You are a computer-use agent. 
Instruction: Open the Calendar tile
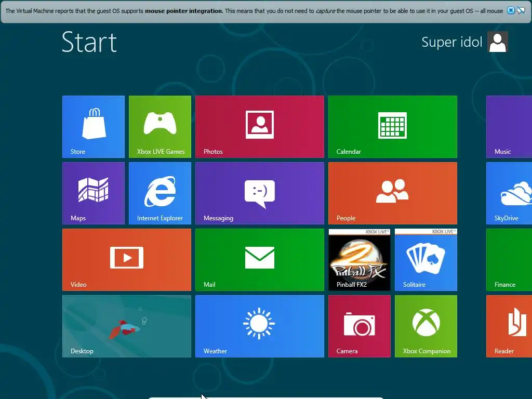click(x=393, y=127)
